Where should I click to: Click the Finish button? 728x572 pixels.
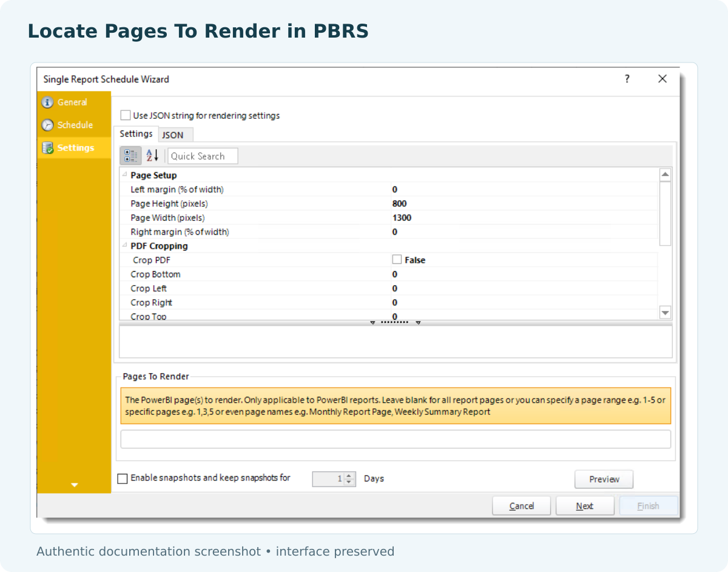pos(649,506)
